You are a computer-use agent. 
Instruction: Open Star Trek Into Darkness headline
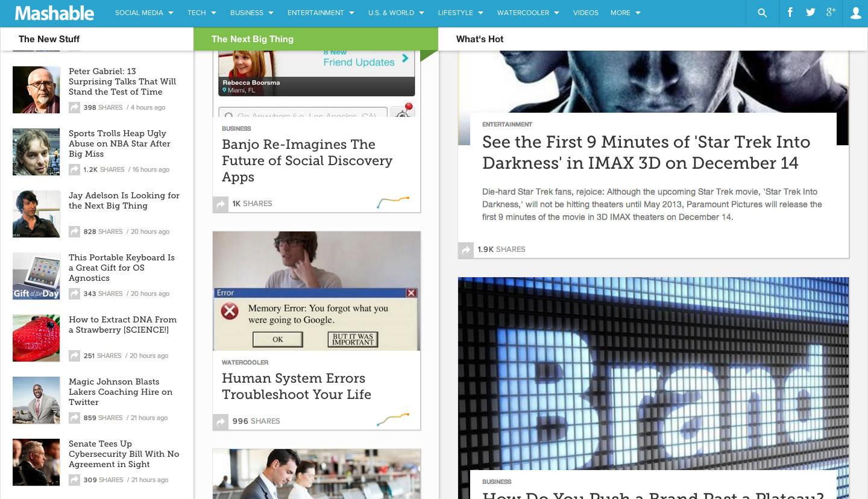pyautogui.click(x=646, y=152)
